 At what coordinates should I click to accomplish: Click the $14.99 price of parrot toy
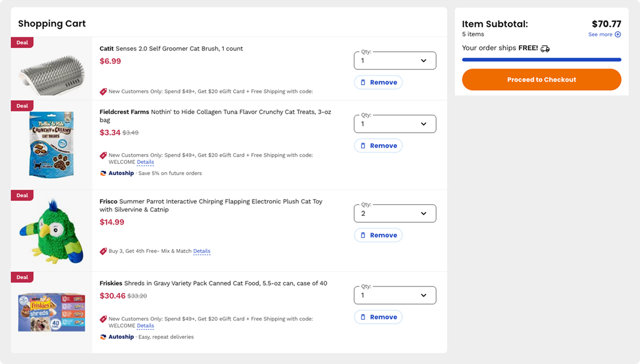[112, 222]
